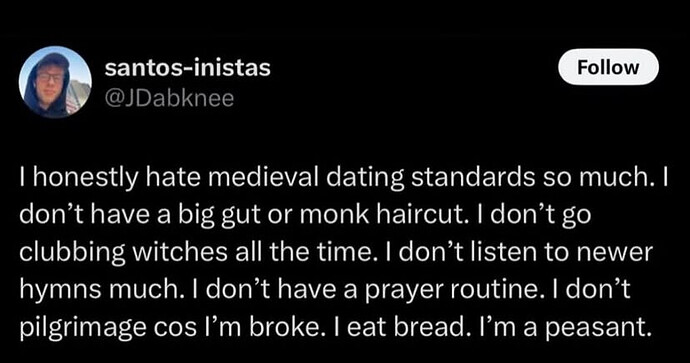Open the santos-inistas display name link
The width and height of the screenshot is (690, 363).
pos(187,68)
